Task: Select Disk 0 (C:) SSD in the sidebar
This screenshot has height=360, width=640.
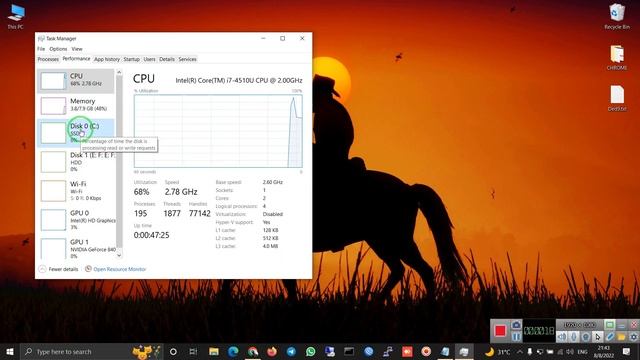Action: [76, 133]
